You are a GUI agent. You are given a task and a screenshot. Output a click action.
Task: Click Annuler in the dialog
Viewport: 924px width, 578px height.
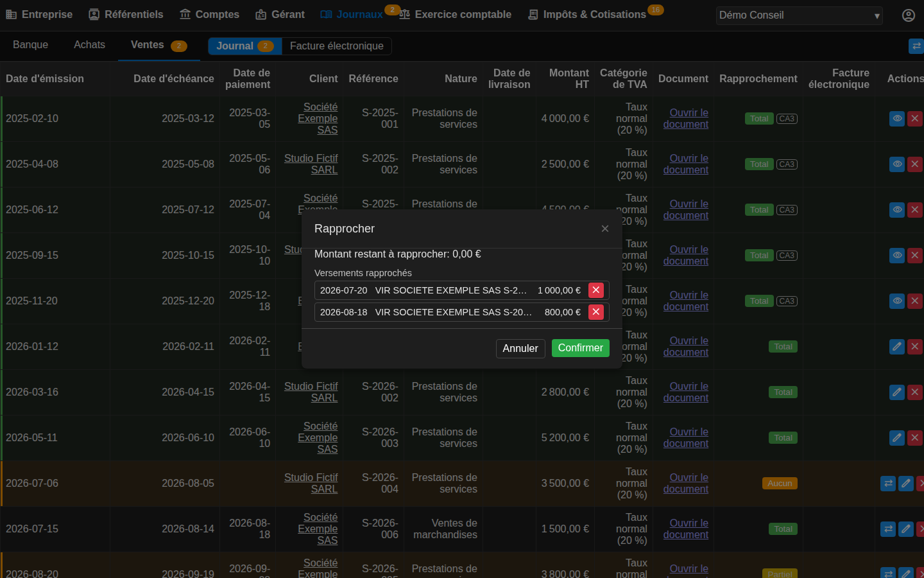(520, 349)
